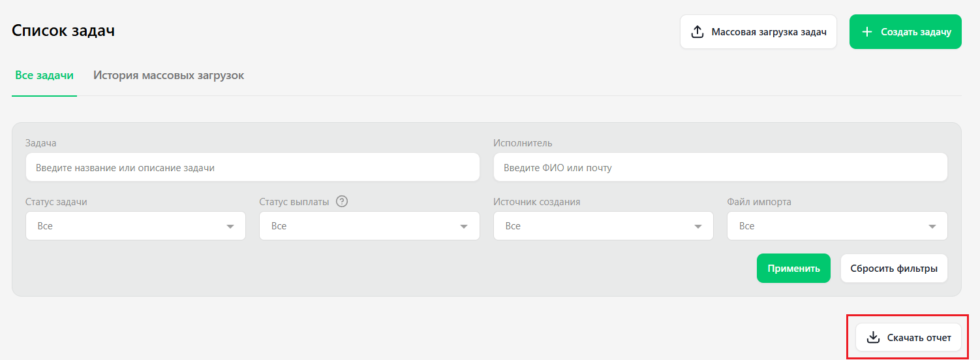The height and width of the screenshot is (360, 980).
Task: Focus the Задача name or description field
Action: [253, 167]
